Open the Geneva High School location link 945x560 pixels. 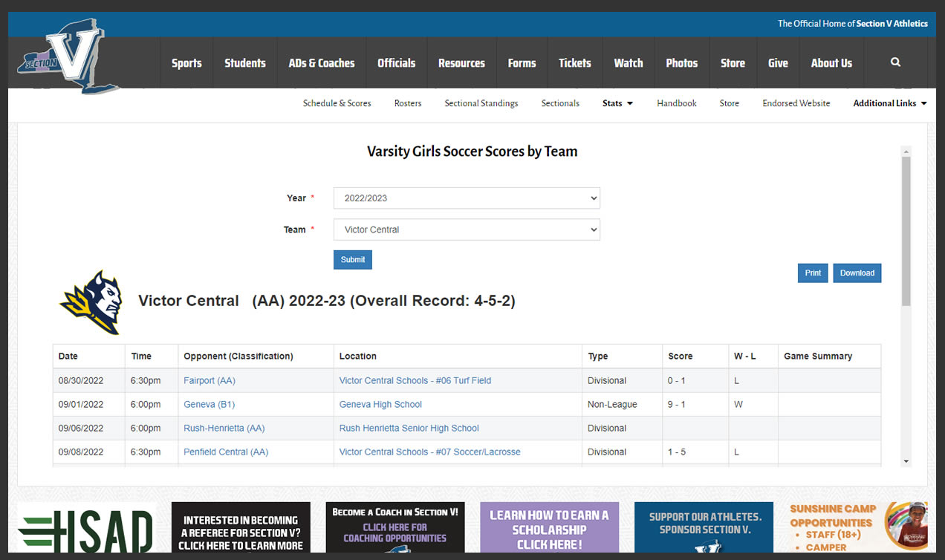pyautogui.click(x=380, y=404)
